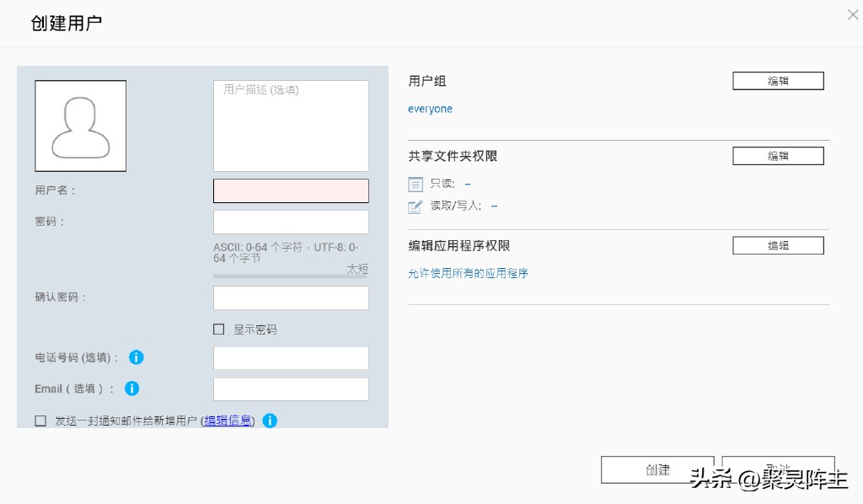Select the 读取/写入 read-write permission icon
Image resolution: width=863 pixels, height=504 pixels.
point(415,206)
